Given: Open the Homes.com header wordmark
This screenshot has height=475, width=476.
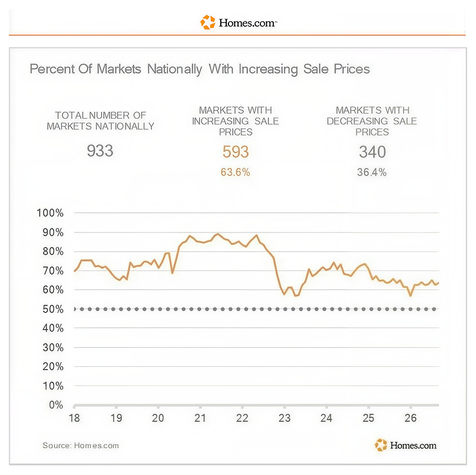Looking at the screenshot, I should click(248, 23).
